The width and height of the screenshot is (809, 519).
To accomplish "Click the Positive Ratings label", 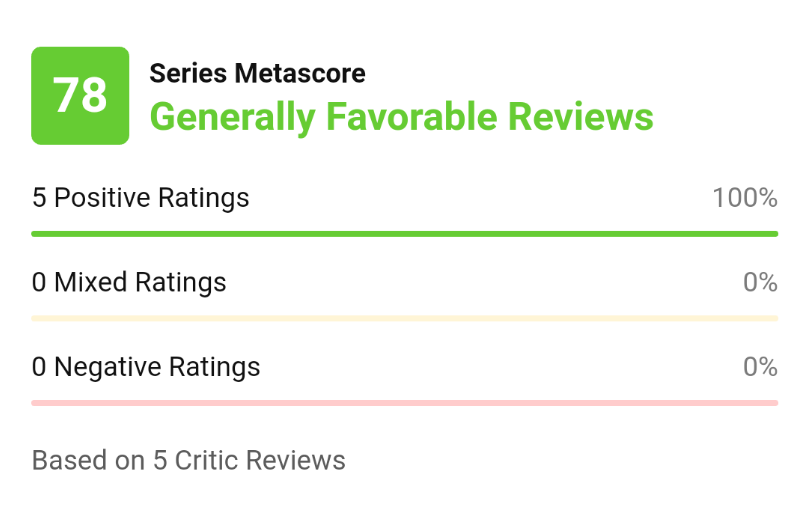I will 152,198.
